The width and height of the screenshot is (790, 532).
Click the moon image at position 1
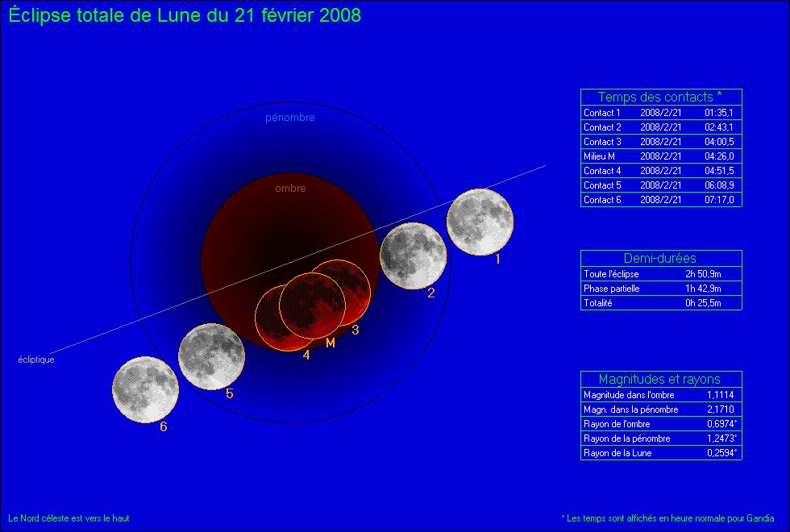(x=480, y=222)
